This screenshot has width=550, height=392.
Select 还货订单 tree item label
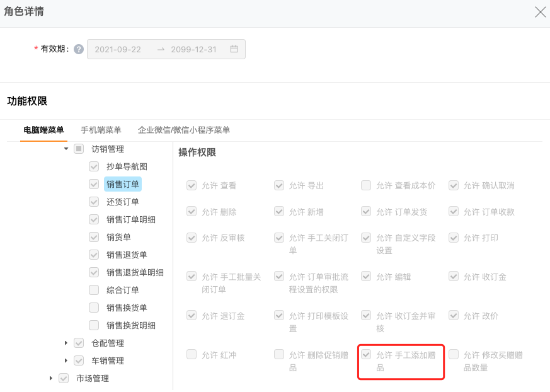[123, 202]
